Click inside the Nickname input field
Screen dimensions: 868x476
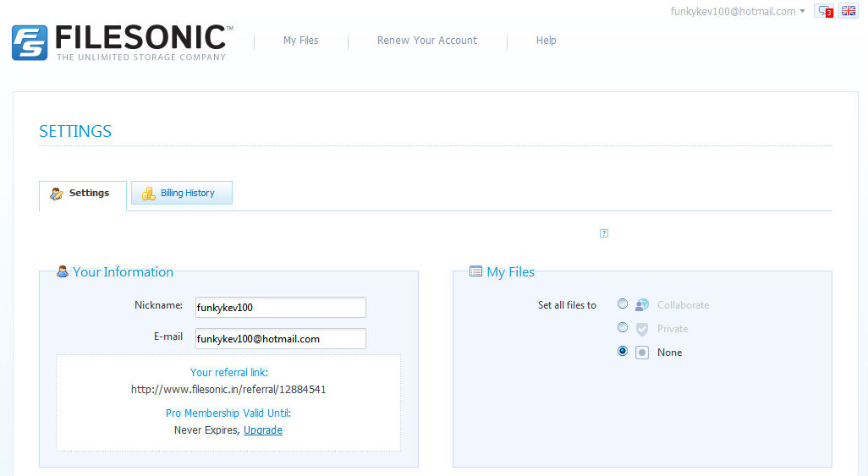coord(281,307)
